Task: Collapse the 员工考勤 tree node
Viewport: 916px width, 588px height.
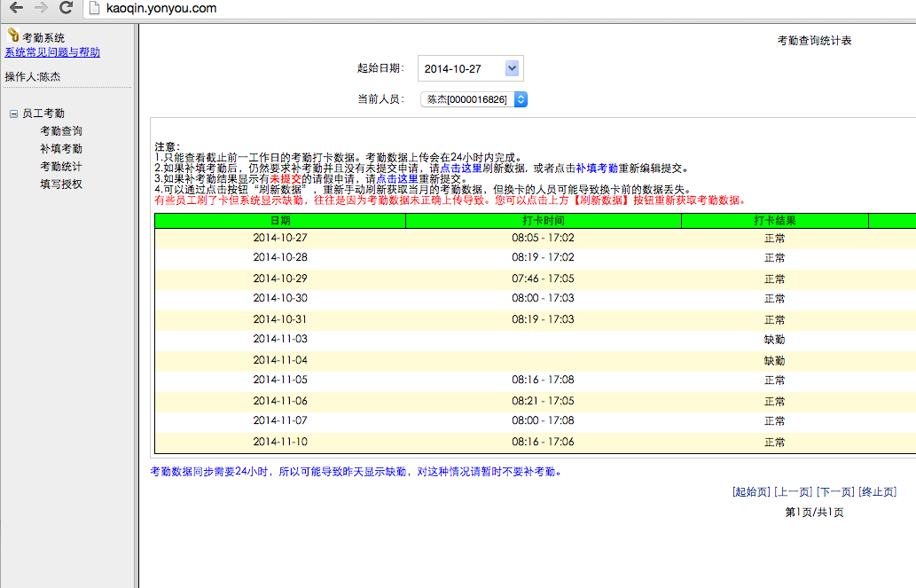Action: 13,114
